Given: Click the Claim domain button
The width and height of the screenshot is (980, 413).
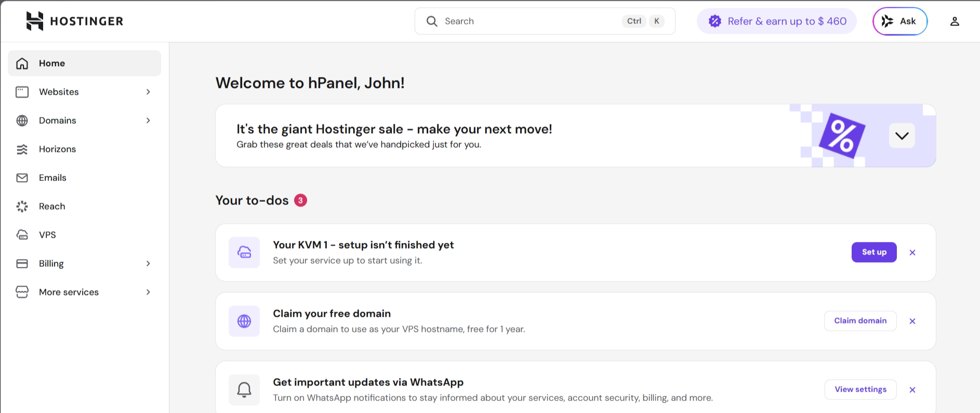Looking at the screenshot, I should (x=860, y=321).
